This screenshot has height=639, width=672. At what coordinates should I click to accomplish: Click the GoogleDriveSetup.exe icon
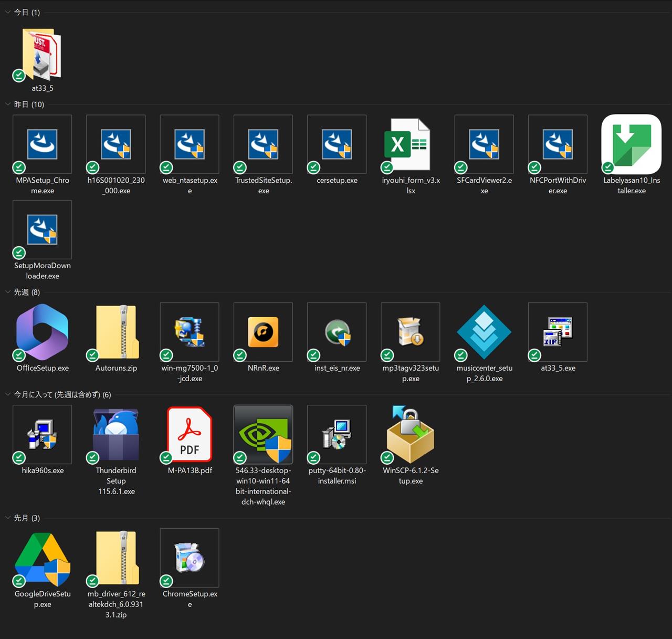[x=43, y=559]
